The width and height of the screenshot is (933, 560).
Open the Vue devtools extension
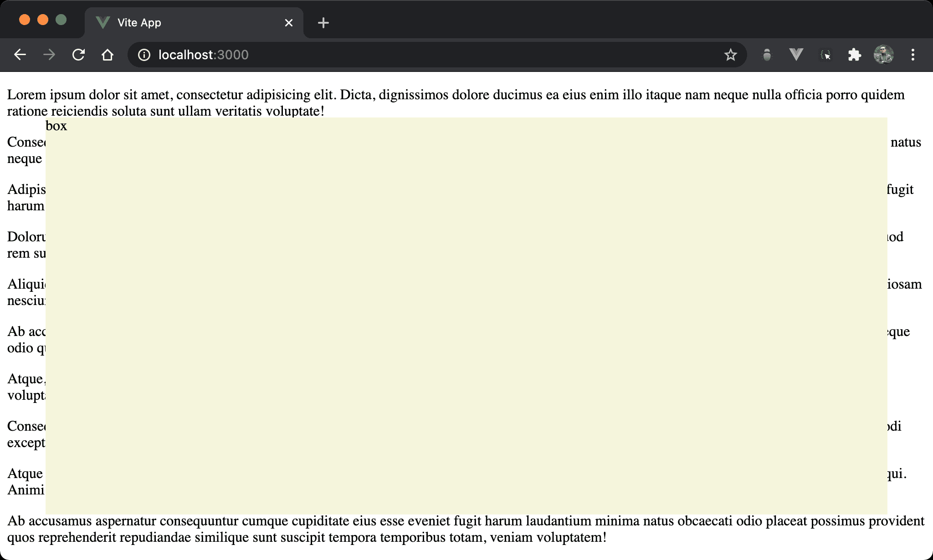(x=796, y=55)
